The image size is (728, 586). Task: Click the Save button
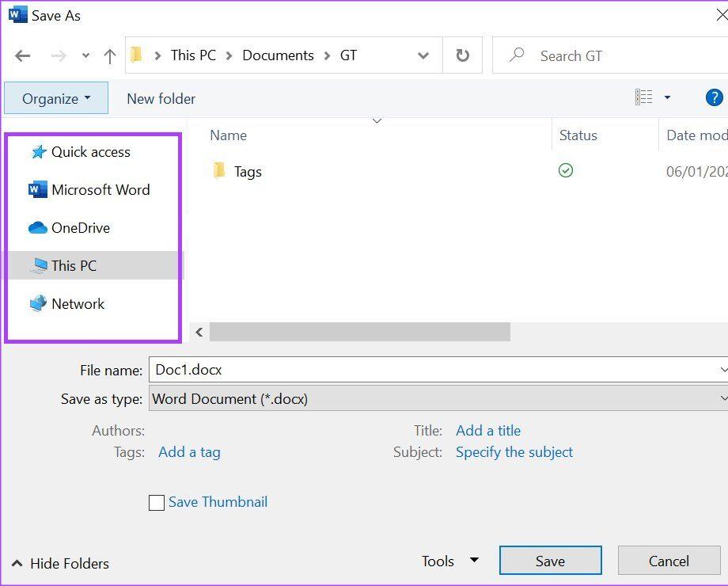[551, 561]
